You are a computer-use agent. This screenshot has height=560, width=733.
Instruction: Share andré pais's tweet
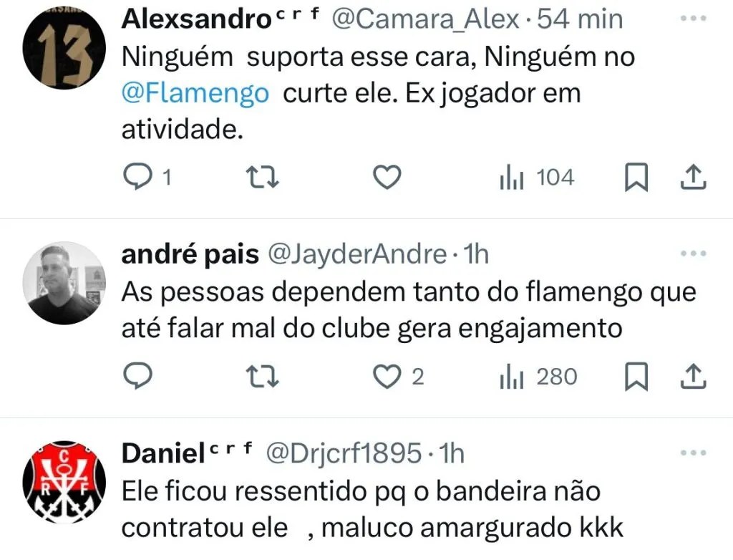(x=693, y=377)
